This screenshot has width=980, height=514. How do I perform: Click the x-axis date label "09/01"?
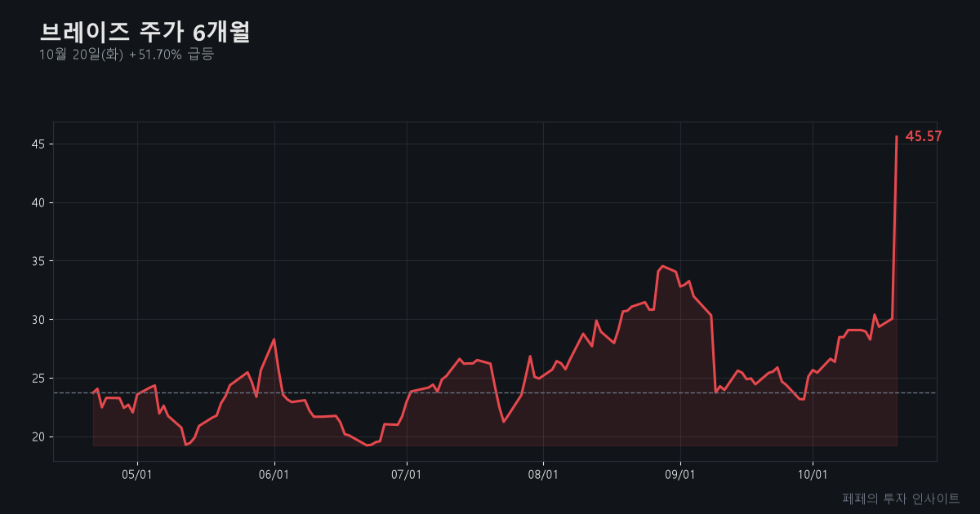tap(680, 474)
